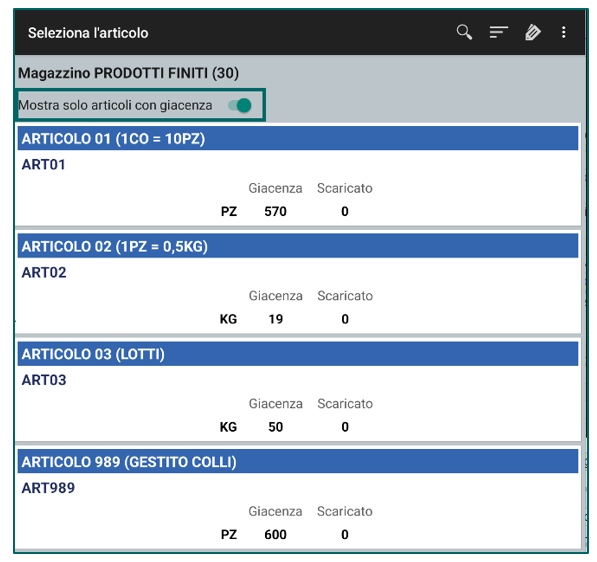The height and width of the screenshot is (562, 597).
Task: Tap the eraser/clear icon in header
Action: tap(533, 32)
